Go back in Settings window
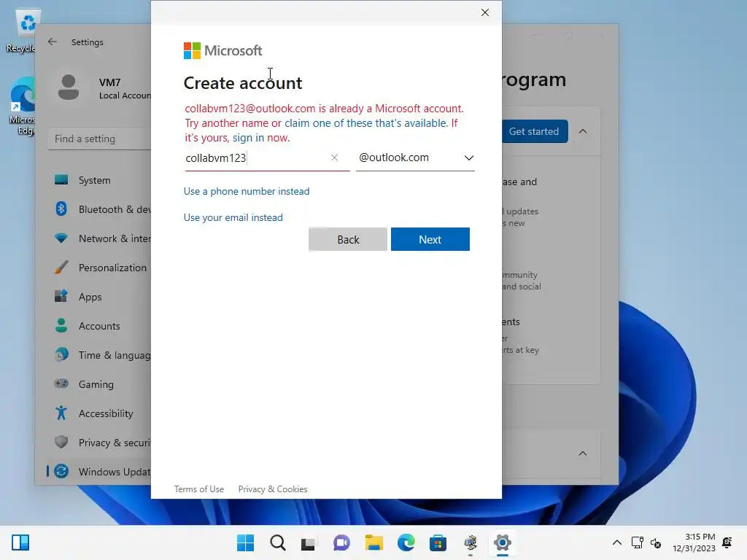Screen dimensions: 747x560 53,42
